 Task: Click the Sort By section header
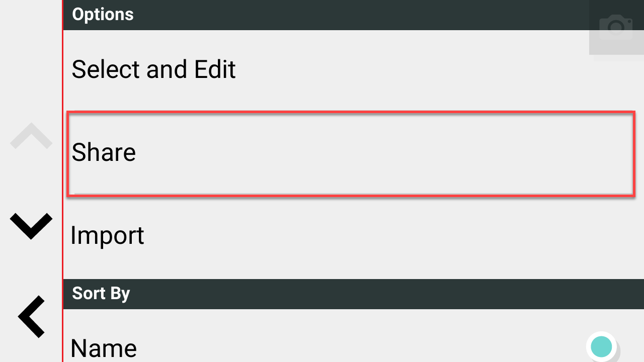[x=353, y=294]
